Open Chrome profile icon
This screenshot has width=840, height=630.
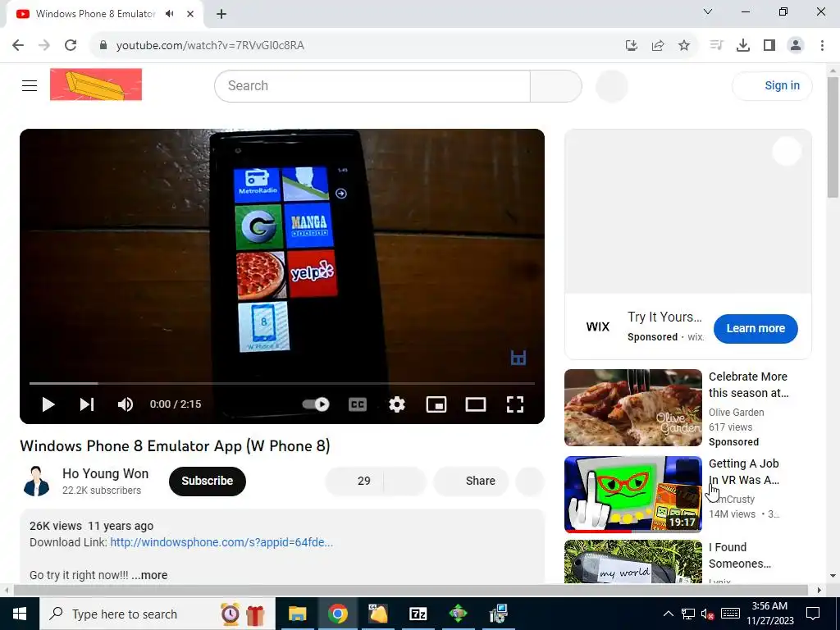796,46
